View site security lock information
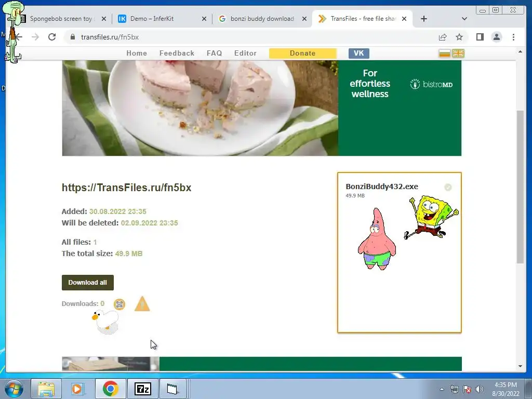The image size is (532, 399). click(73, 37)
